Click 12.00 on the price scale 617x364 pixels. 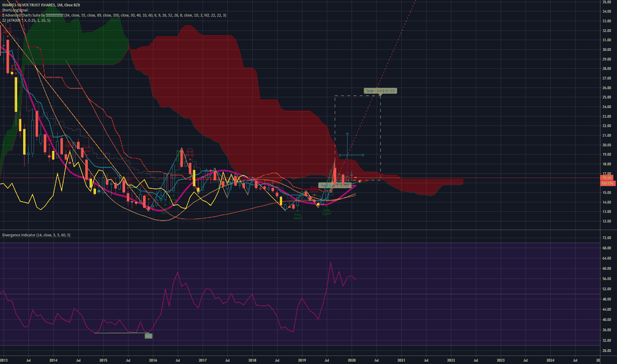coord(606,221)
